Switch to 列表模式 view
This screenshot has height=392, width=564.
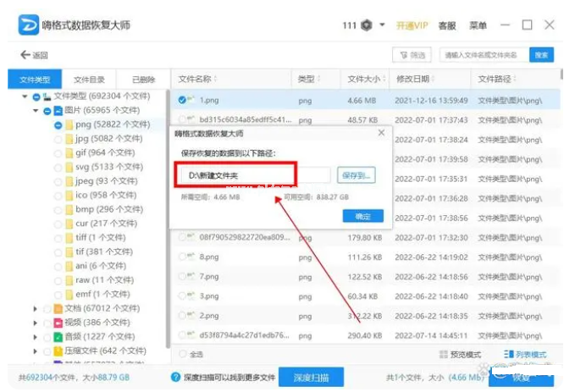[525, 355]
